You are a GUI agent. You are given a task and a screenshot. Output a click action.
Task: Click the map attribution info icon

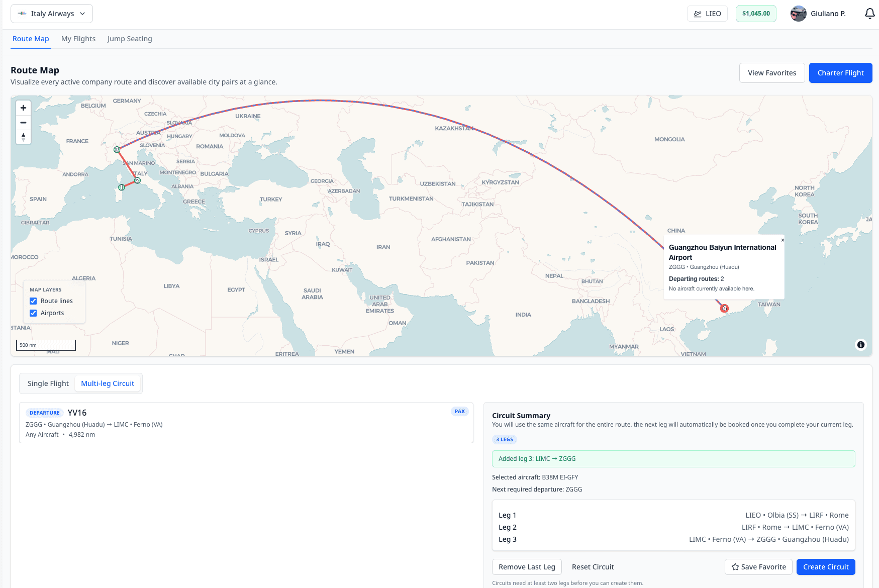coord(860,345)
